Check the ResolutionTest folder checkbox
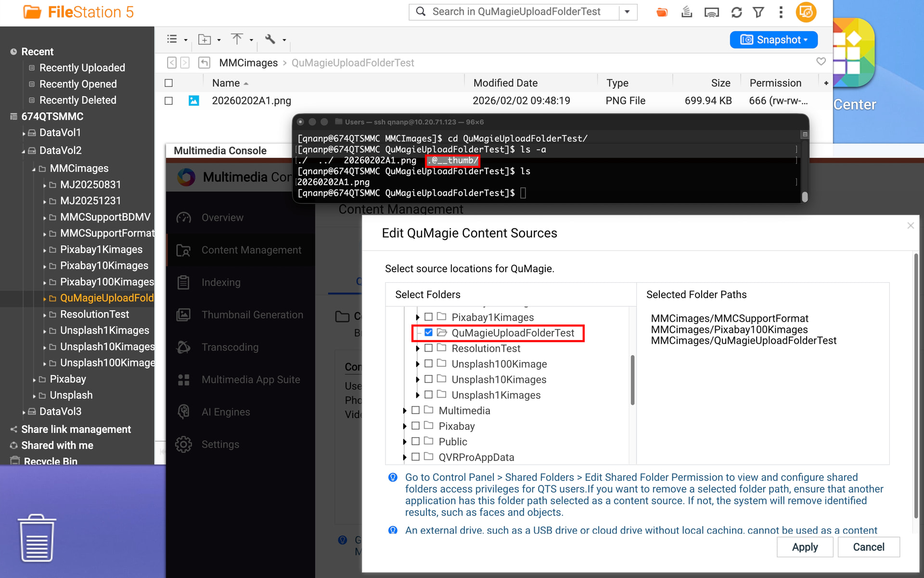 [428, 348]
